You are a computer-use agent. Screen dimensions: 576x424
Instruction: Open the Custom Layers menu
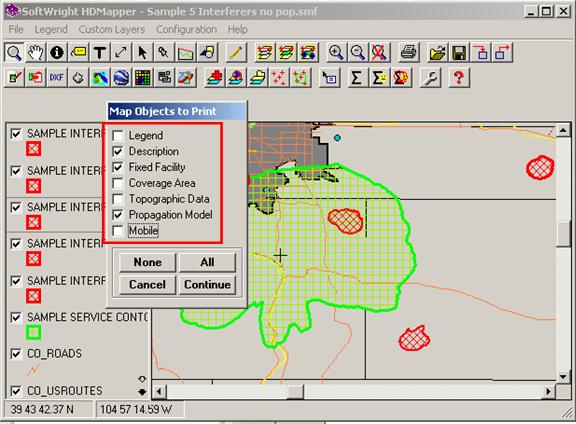pos(112,29)
